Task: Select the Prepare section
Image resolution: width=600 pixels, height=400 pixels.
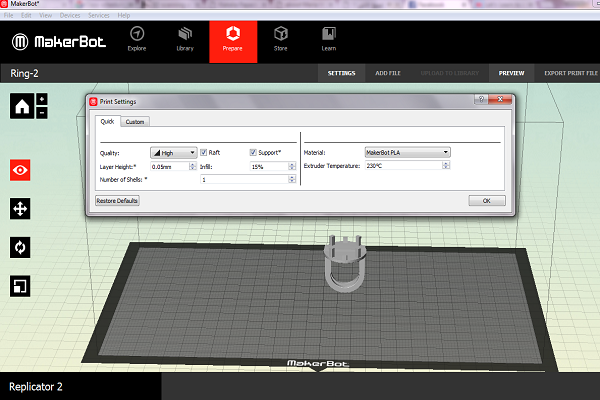Action: point(233,42)
